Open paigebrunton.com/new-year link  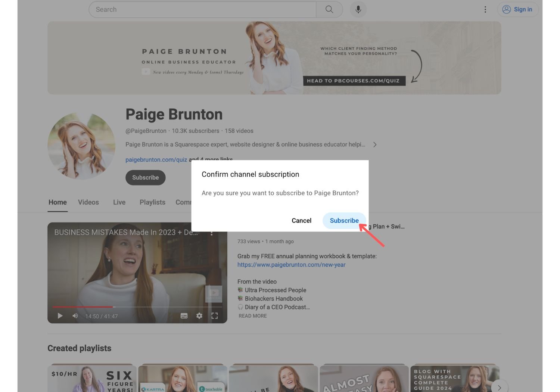291,265
